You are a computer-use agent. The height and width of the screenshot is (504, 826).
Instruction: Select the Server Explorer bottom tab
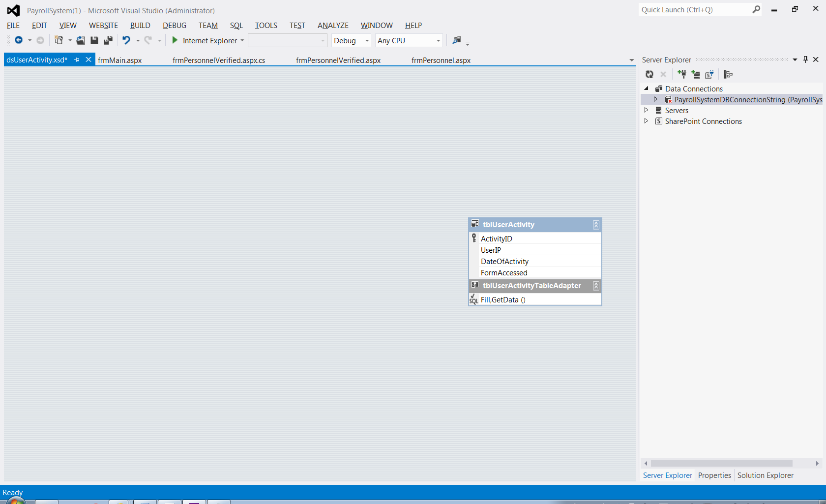[x=667, y=475]
